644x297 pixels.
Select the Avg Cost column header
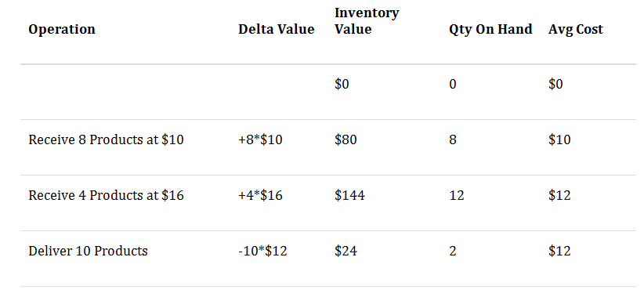click(x=575, y=30)
